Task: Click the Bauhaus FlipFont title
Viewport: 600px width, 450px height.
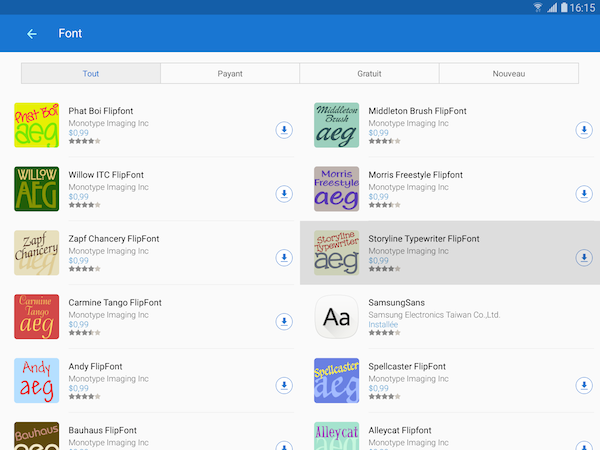Action: coord(103,430)
